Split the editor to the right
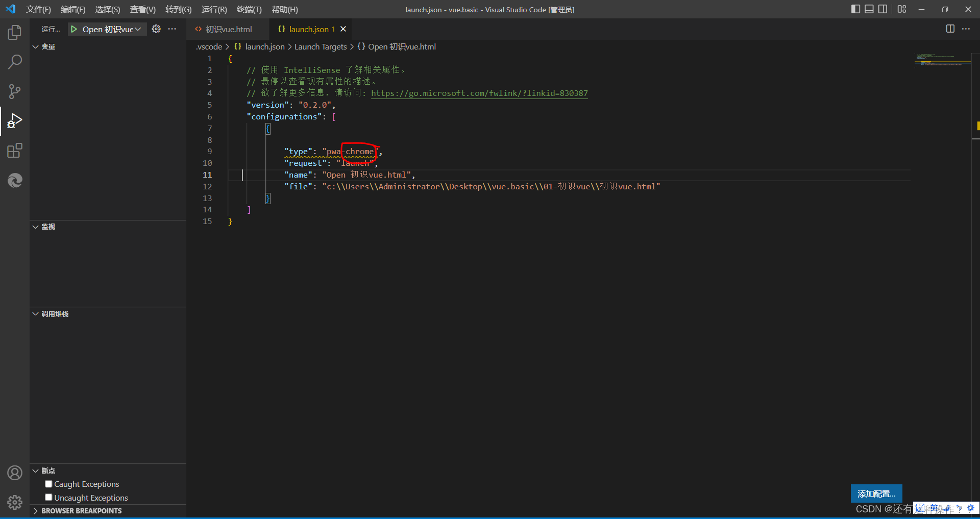The height and width of the screenshot is (519, 980). pos(950,29)
